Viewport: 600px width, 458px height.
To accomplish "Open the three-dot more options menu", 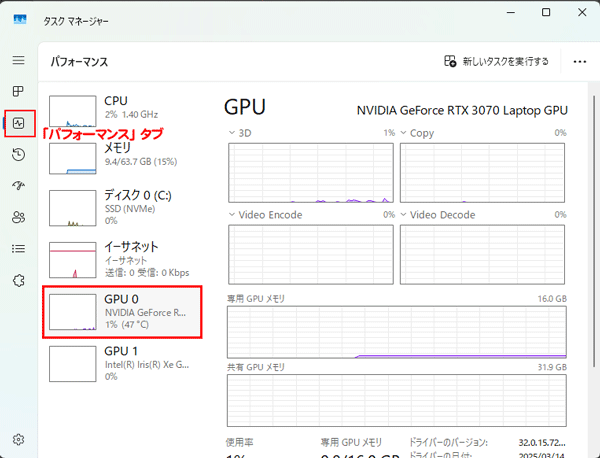I will [x=579, y=62].
